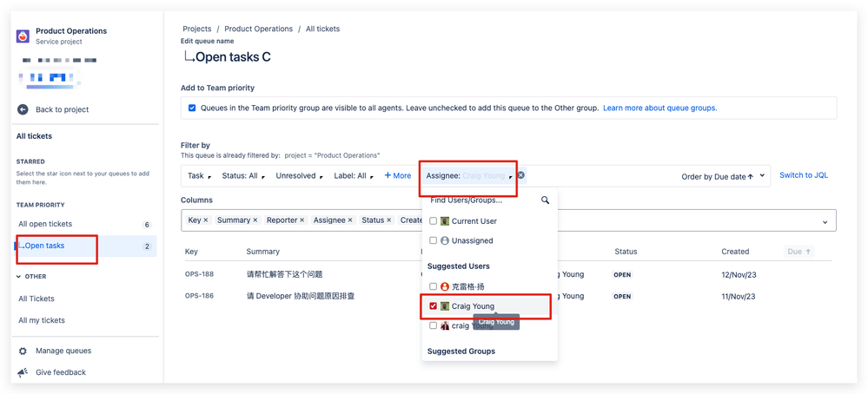Click OPEN status badge of OPS-188
This screenshot has width=868, height=394.
click(622, 274)
